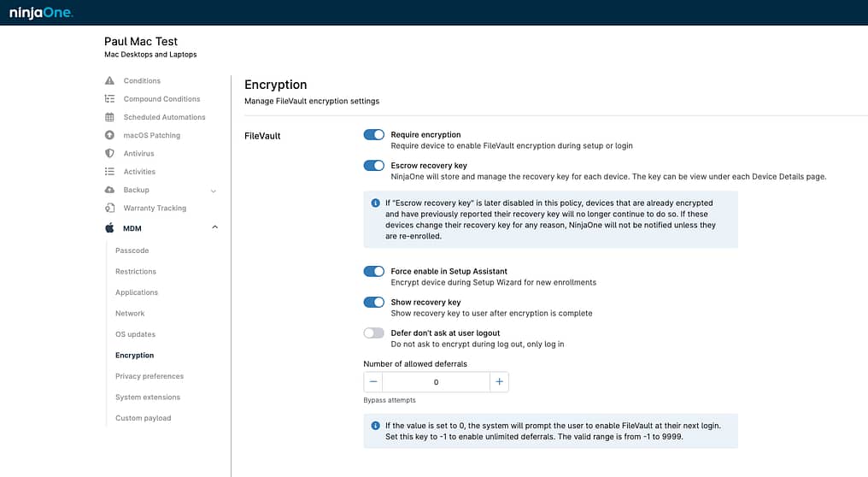Click the allowed deferrals number field
Viewport: 868px width, 477px height.
coord(436,382)
